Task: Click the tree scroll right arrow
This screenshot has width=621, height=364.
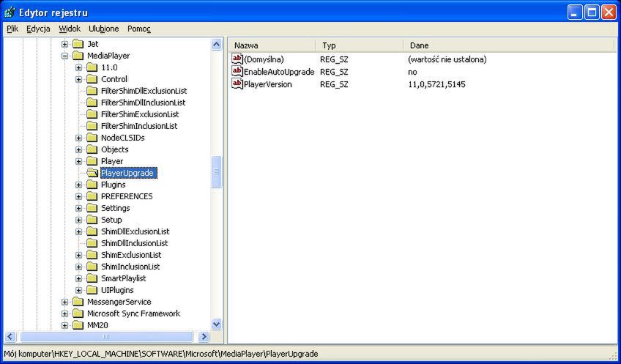Action: 204,337
